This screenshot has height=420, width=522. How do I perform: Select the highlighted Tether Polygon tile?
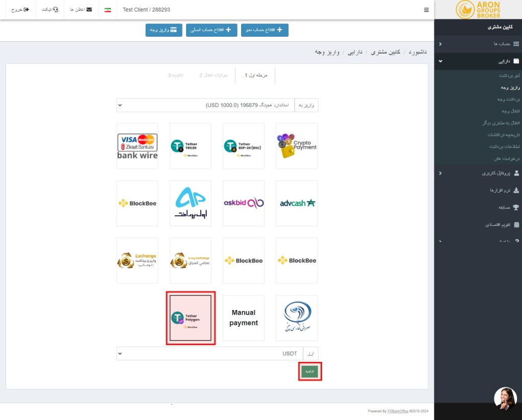click(x=191, y=318)
